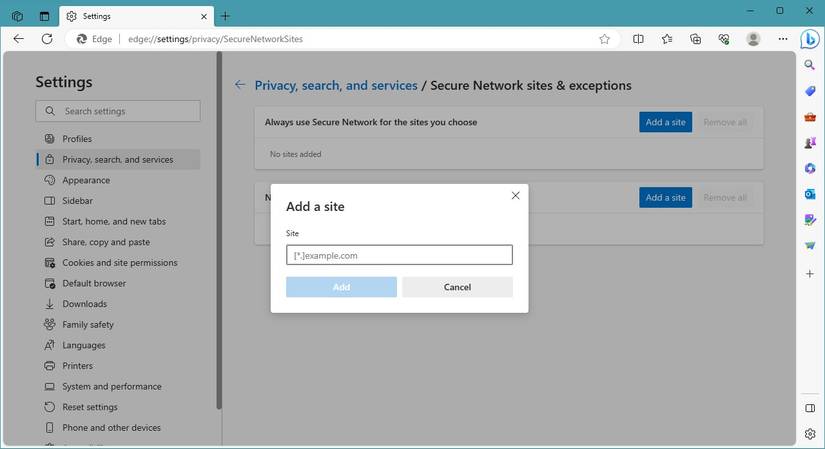Click the Search settings box
825x449 pixels.
[x=118, y=111]
